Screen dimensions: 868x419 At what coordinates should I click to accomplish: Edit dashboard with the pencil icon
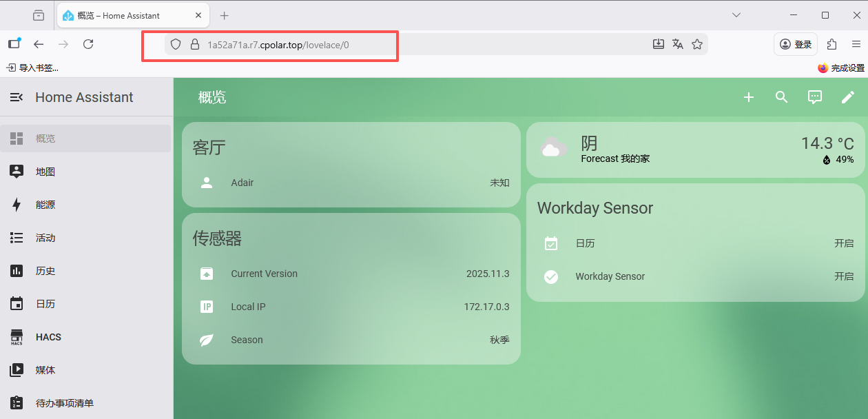(x=848, y=97)
